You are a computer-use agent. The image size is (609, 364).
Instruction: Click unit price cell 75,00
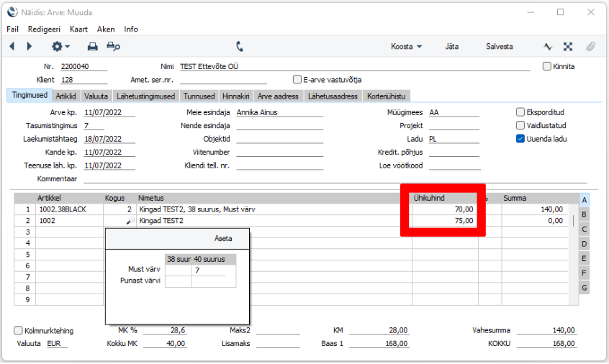point(445,220)
